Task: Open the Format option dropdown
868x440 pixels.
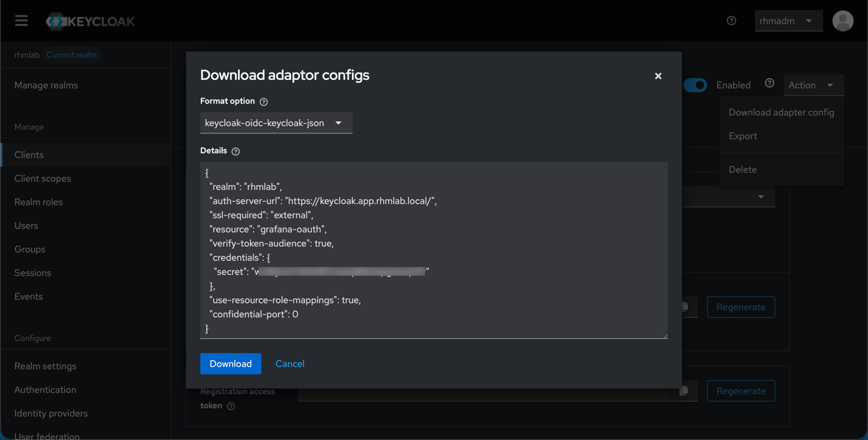Action: coord(276,123)
